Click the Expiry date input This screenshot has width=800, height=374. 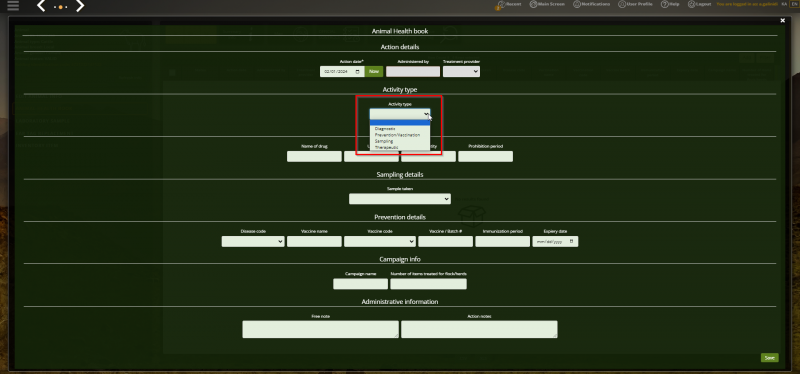pos(555,241)
